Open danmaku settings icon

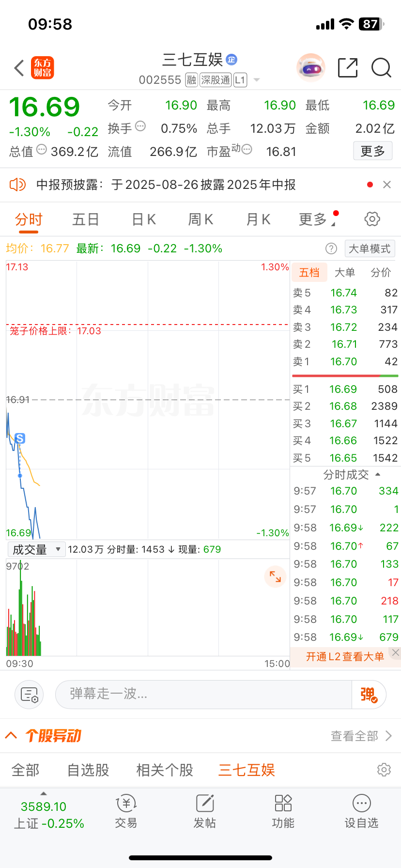click(29, 695)
